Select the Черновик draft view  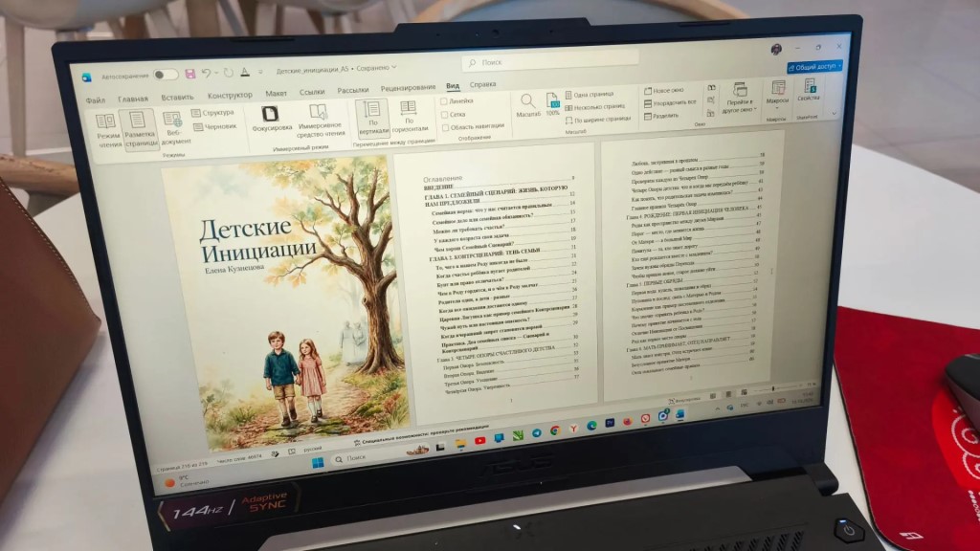pyautogui.click(x=215, y=127)
